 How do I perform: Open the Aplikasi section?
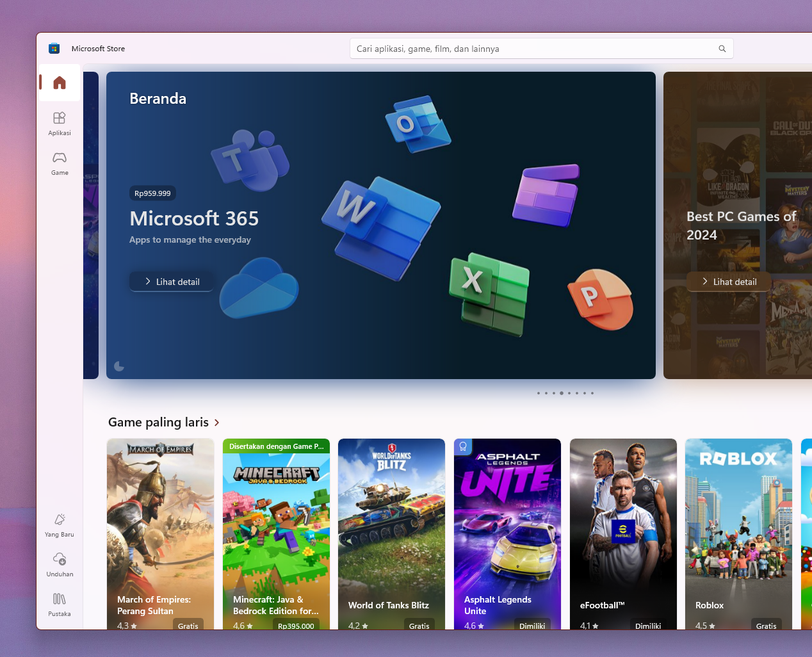[x=60, y=124]
